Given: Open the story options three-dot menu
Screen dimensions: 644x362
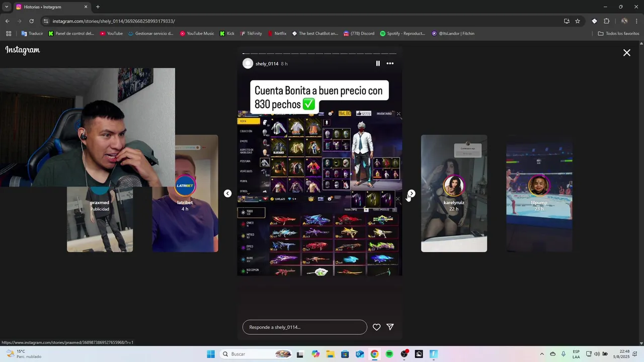Looking at the screenshot, I should click(390, 63).
